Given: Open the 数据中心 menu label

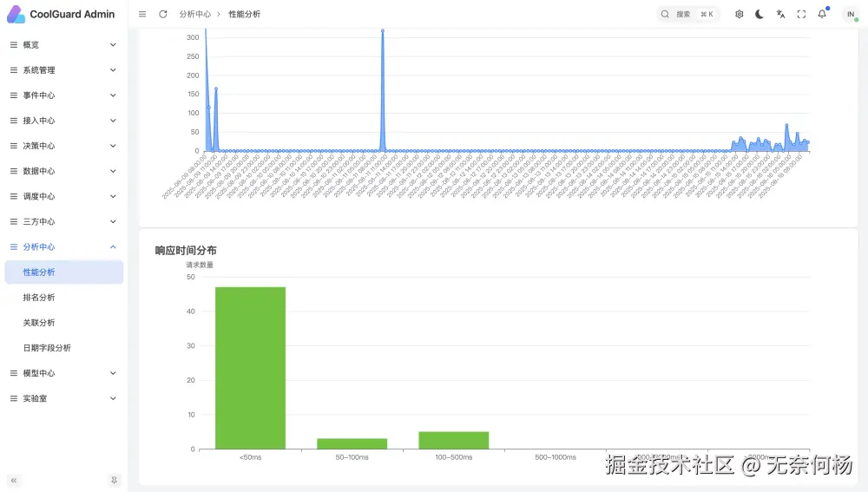Looking at the screenshot, I should coord(39,171).
